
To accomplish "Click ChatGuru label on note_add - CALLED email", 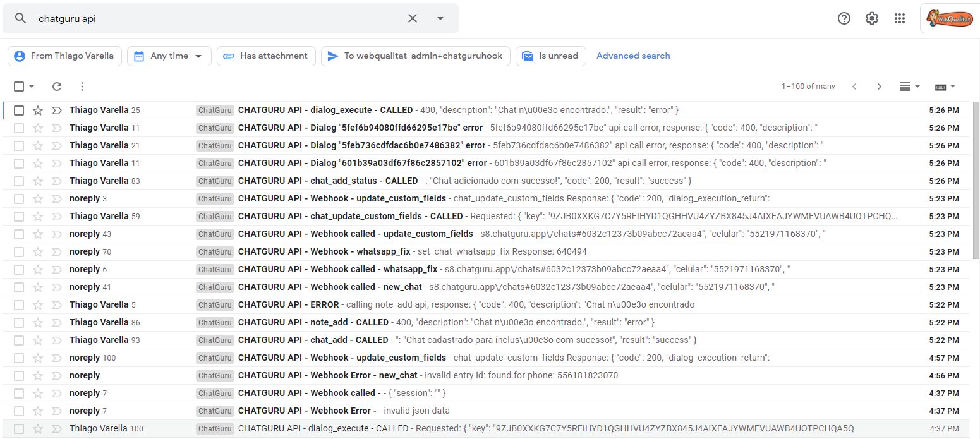I will pos(215,323).
